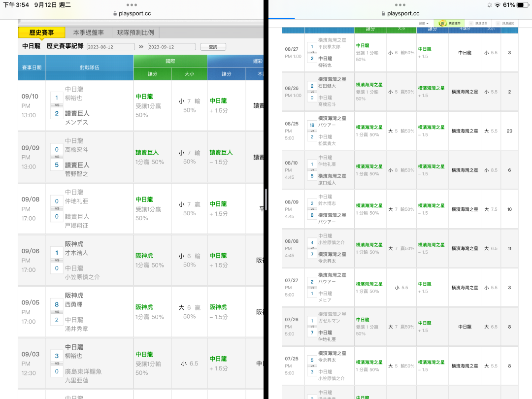Click 大 7.5 in 08/09 row

491,209
